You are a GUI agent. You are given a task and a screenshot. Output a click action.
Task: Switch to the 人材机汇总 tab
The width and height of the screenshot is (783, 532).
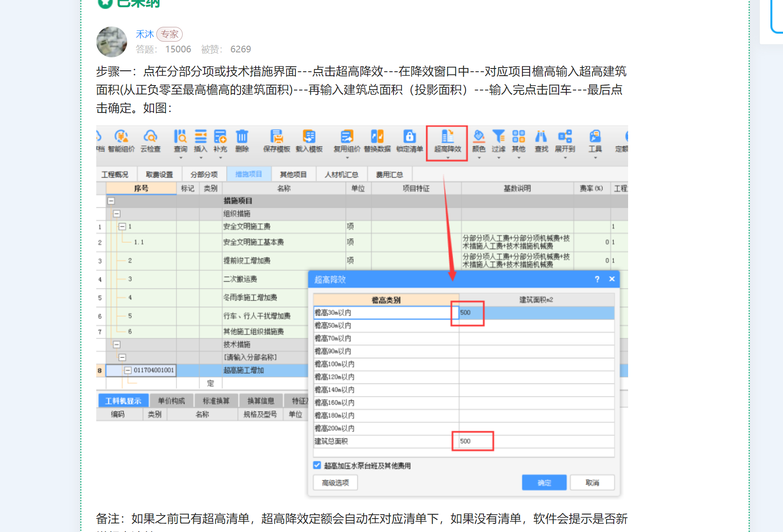[x=342, y=174]
